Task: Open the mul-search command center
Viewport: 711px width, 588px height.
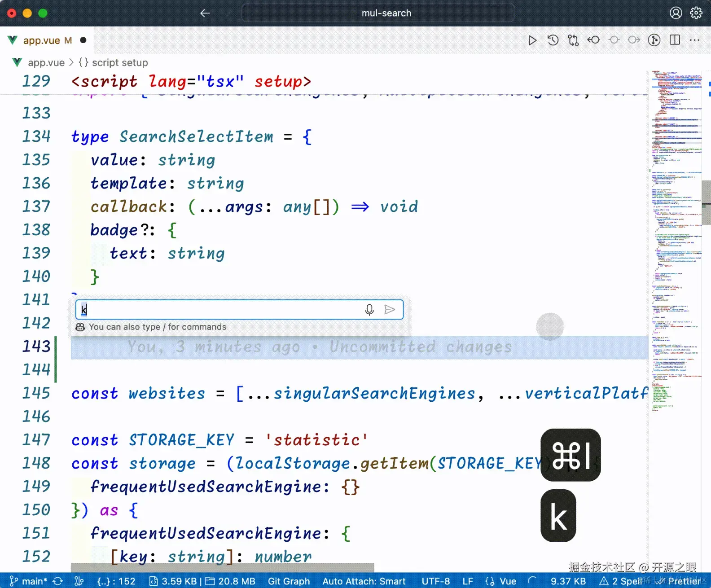Action: click(378, 13)
